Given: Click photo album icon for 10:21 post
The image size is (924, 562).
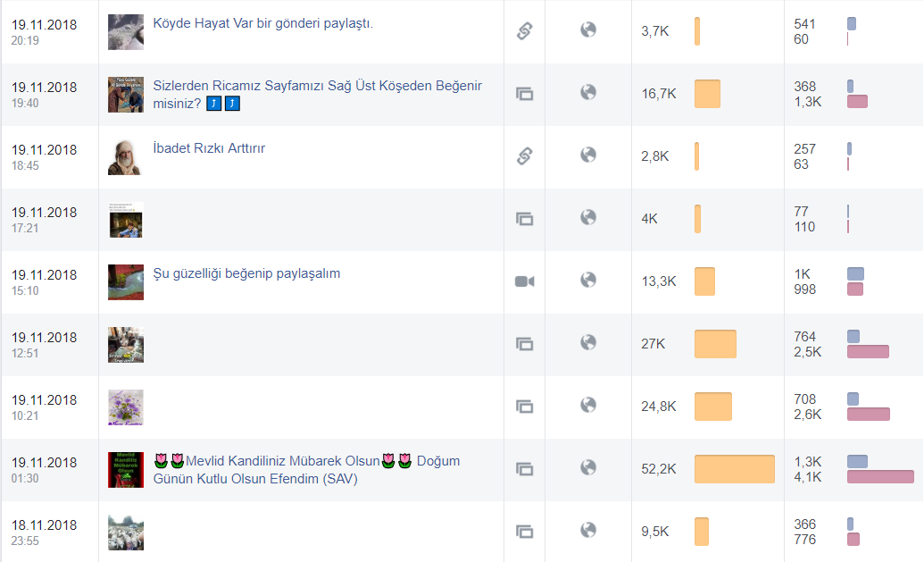Looking at the screenshot, I should pos(524,407).
